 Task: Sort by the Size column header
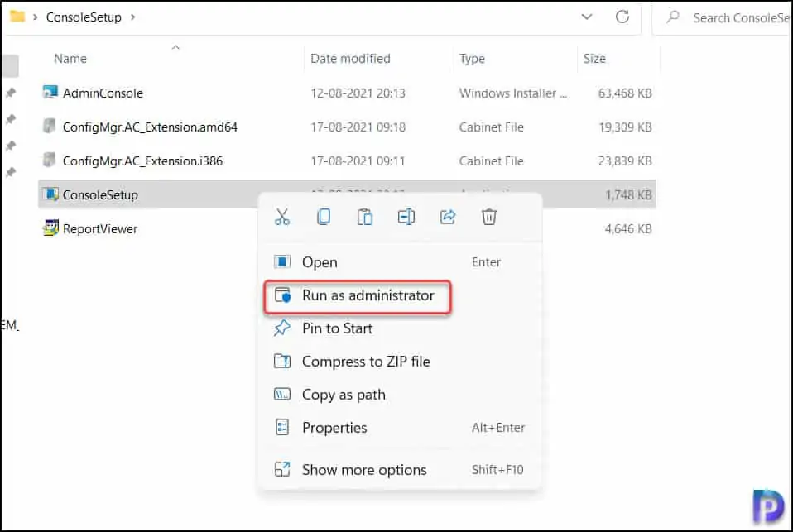pos(594,59)
